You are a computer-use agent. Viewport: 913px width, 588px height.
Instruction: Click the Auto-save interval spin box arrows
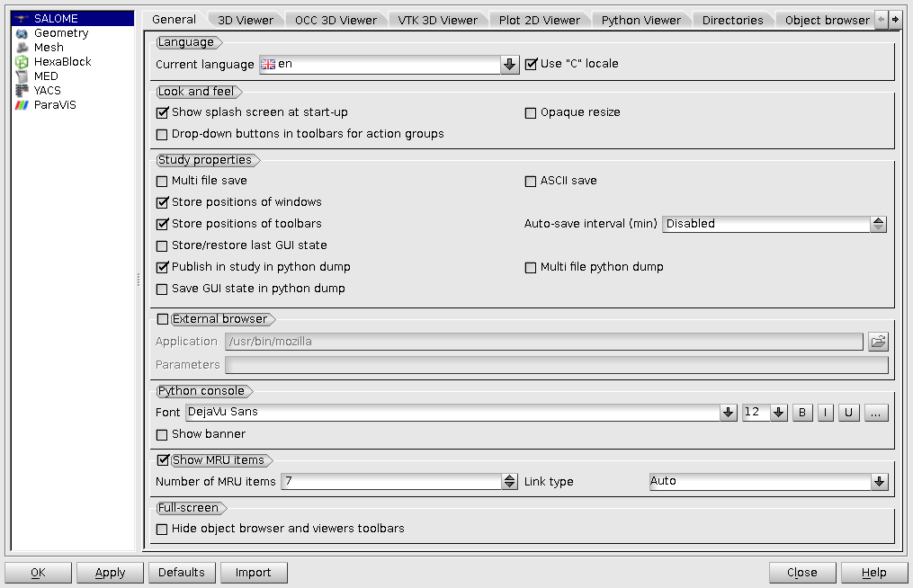pyautogui.click(x=879, y=225)
